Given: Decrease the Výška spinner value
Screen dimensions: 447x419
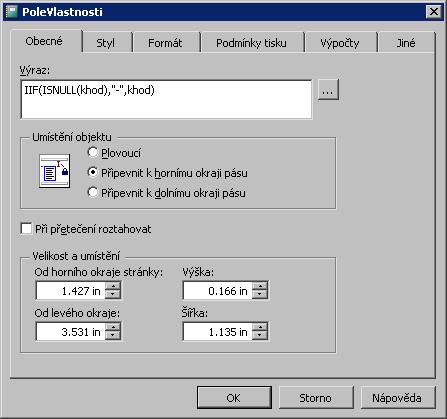Looking at the screenshot, I should click(260, 295).
